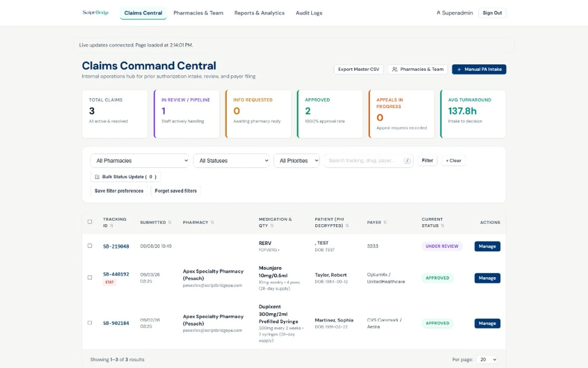Open tracking ID SB-440192 link

coord(116,274)
